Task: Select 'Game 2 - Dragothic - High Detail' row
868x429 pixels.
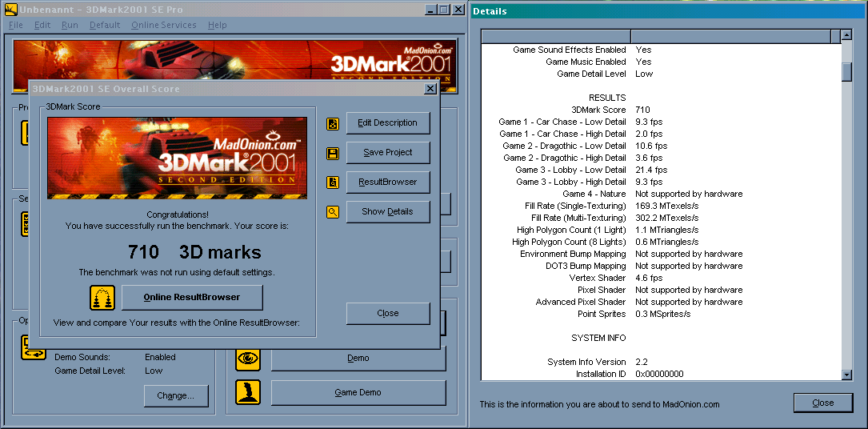Action: (x=661, y=158)
